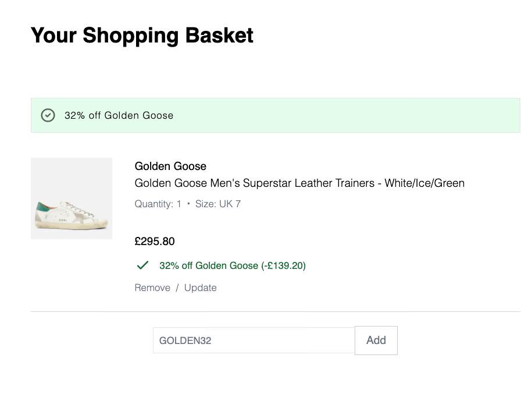
Task: Click the Your Shopping Basket heading
Action: point(142,35)
